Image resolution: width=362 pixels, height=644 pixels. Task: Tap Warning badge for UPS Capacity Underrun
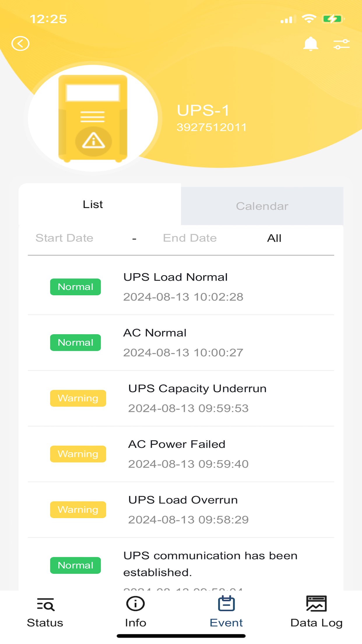pyautogui.click(x=78, y=398)
